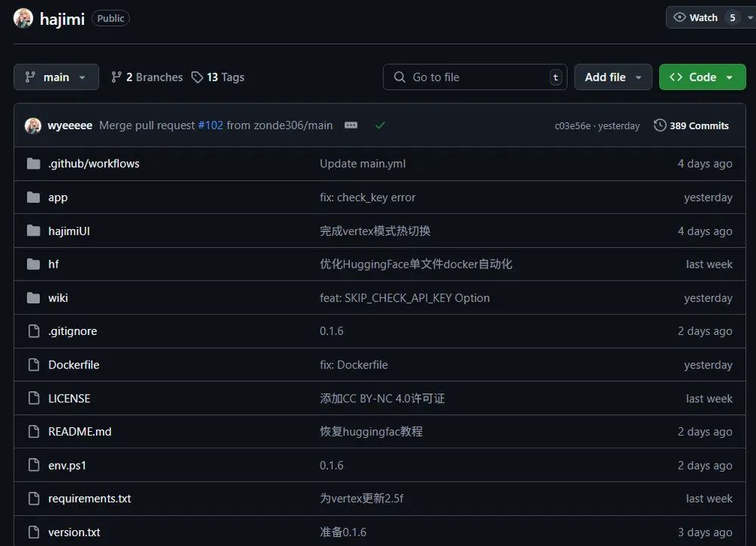Click the folder icon beside the wiki directory
This screenshot has width=756, height=546.
coord(33,297)
